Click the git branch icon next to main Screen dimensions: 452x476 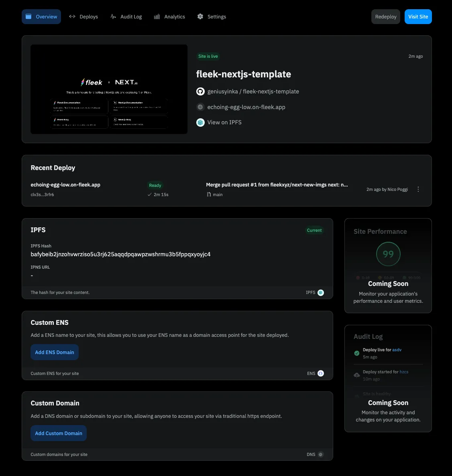click(x=209, y=194)
